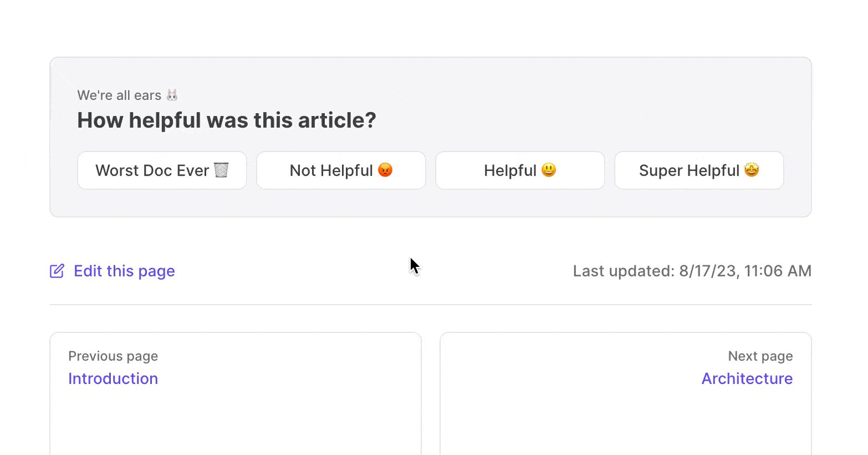Click the Last updated timestamp text
Viewport: 868px width, 455px height.
[692, 271]
